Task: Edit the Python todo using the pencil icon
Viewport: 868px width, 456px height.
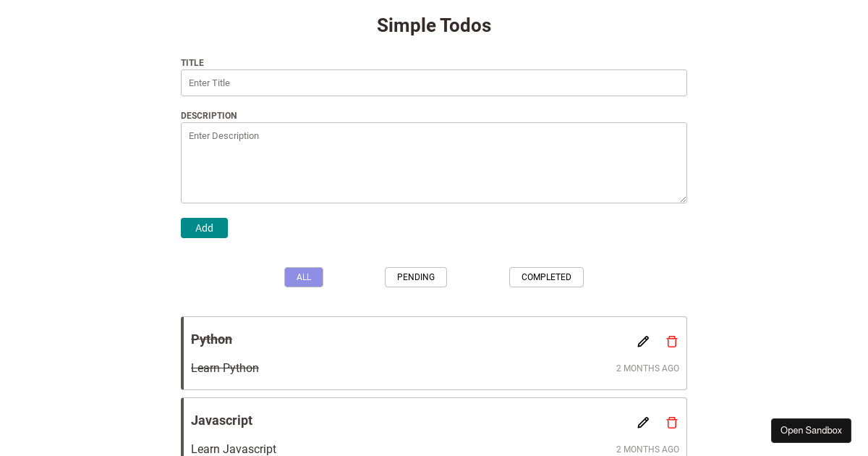Action: (x=642, y=341)
